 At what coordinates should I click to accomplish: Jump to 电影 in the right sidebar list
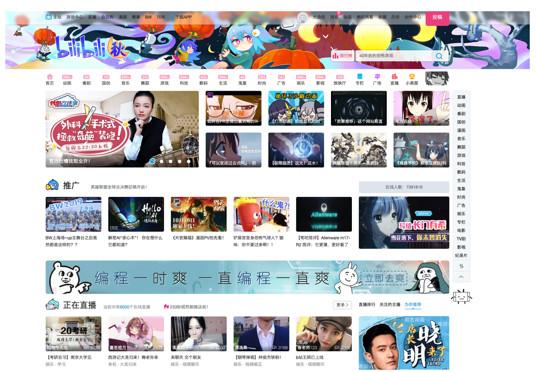(461, 230)
